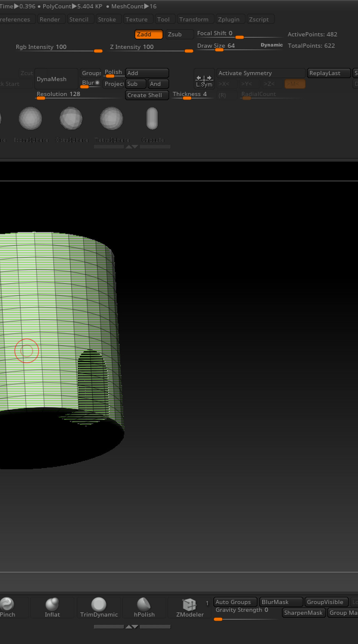Toggle the Blur circle indicator
The height and width of the screenshot is (644, 358).
[x=97, y=83]
